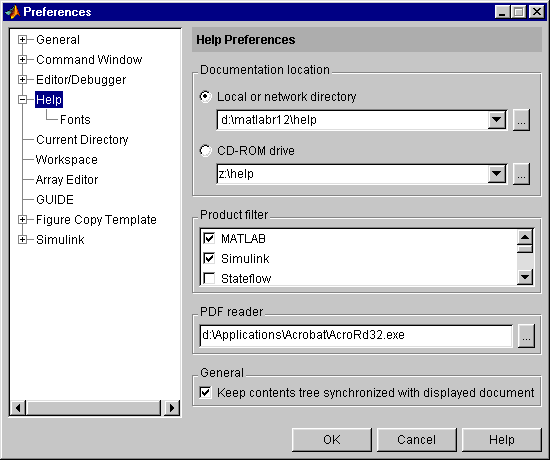Viewport: 550px width, 460px height.
Task: Click the MATLAB logo in title bar
Action: click(13, 12)
